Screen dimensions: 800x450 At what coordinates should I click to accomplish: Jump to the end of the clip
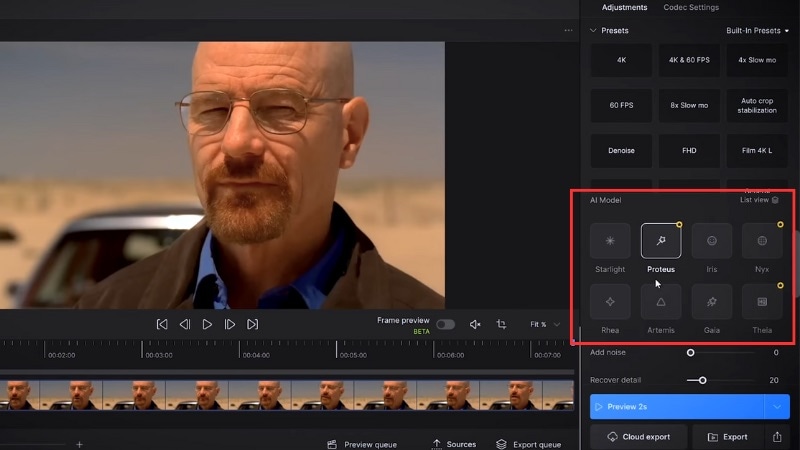[253, 324]
